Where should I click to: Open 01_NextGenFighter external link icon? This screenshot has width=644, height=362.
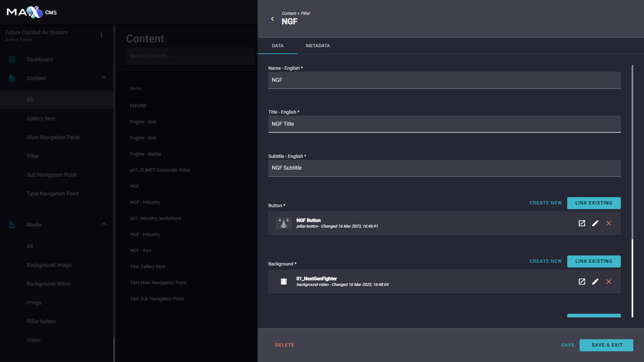coord(582,282)
